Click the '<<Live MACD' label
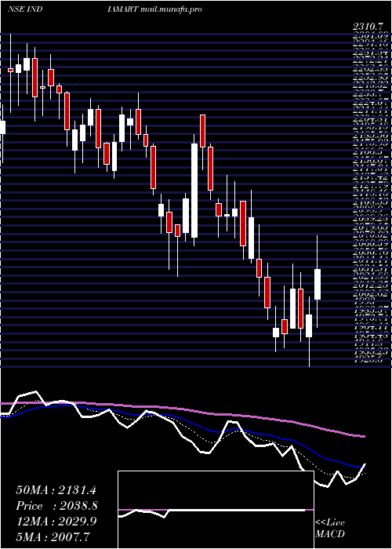The width and height of the screenshot is (392, 549). point(330,529)
